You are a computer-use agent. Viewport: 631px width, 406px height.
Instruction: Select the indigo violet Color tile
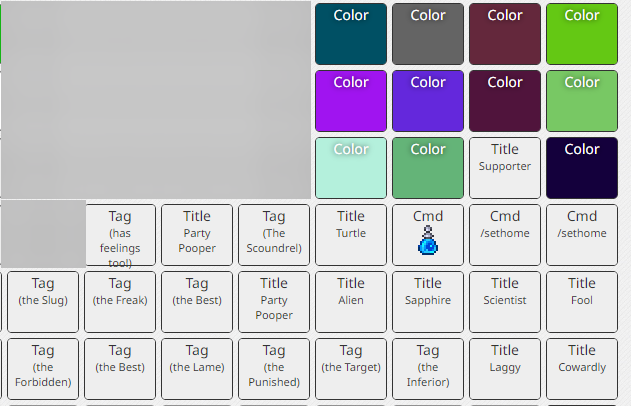pos(428,101)
